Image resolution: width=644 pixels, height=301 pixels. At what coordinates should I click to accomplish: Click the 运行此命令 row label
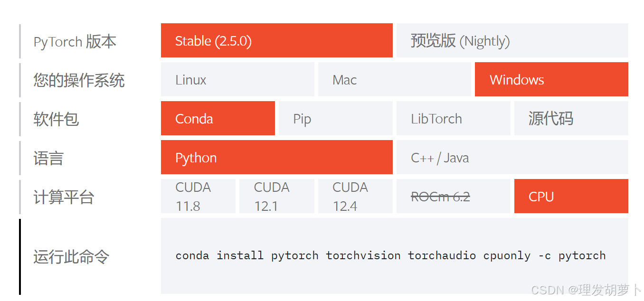[71, 255]
